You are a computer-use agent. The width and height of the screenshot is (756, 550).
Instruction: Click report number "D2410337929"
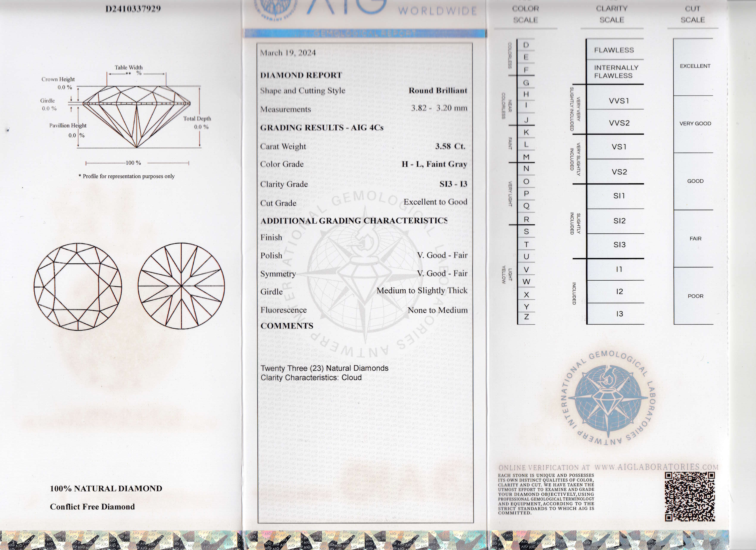click(x=133, y=9)
